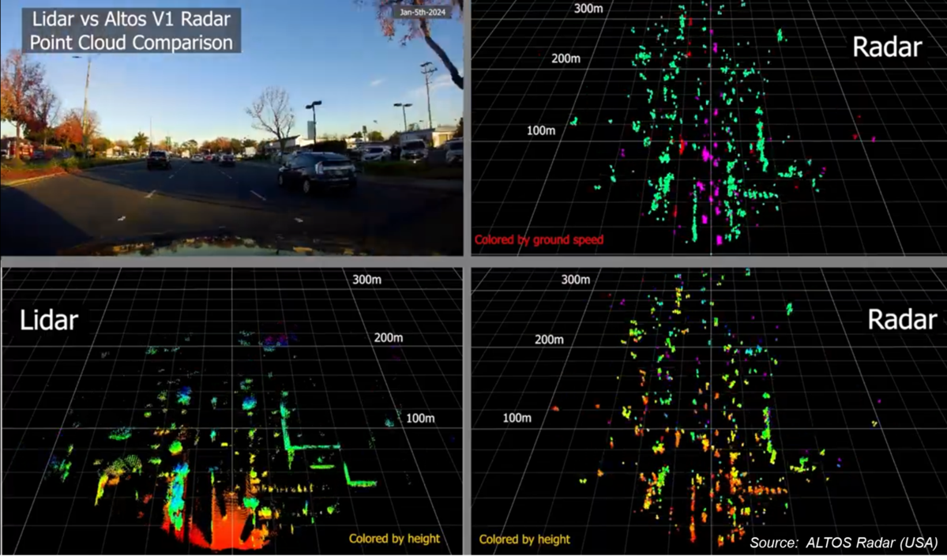Click "Colored by height" caption in the bottom radar panel
This screenshot has width=947, height=560.
point(524,539)
